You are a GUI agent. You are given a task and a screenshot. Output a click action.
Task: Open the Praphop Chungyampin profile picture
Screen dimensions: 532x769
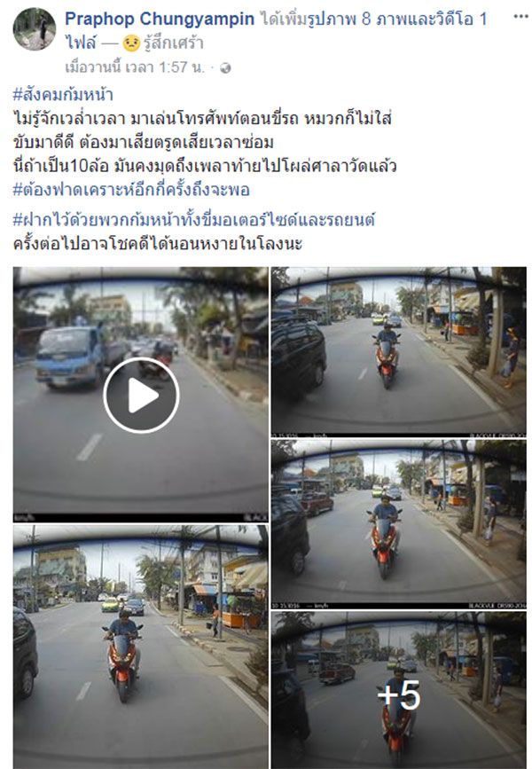pyautogui.click(x=35, y=29)
